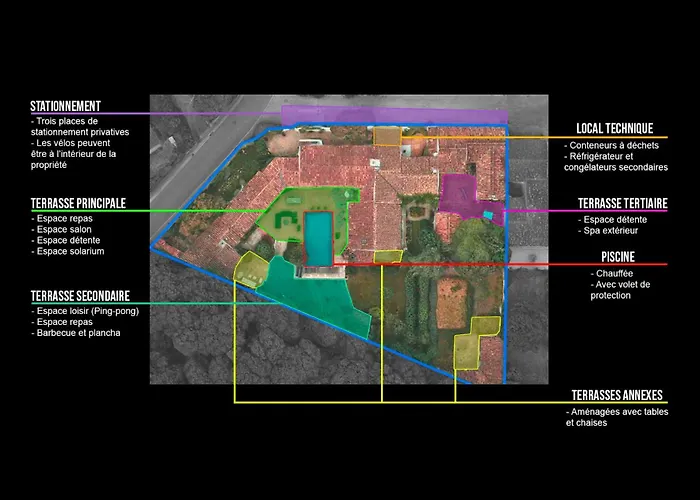This screenshot has width=700, height=500.
Task: Click yellow annex terrace left of the pool
Action: click(250, 267)
